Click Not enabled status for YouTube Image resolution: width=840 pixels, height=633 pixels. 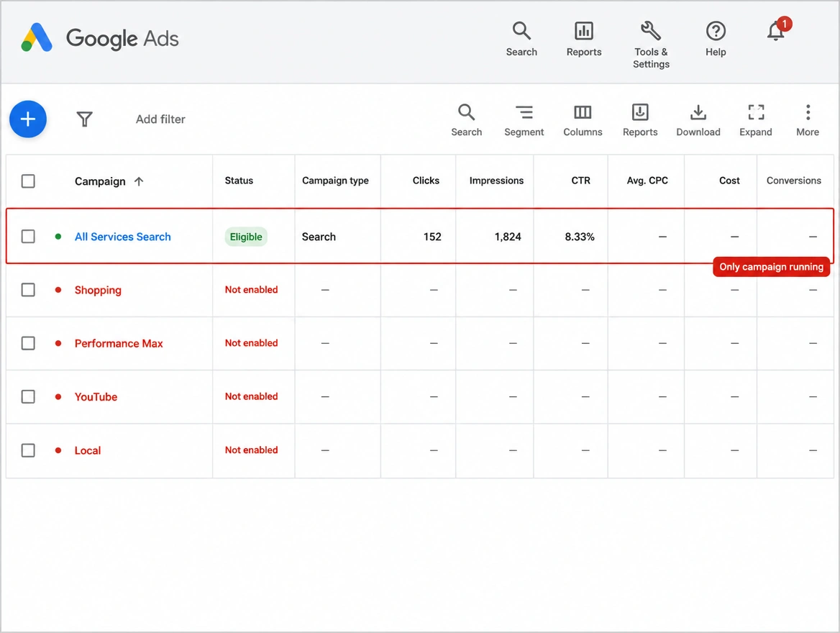[251, 396]
